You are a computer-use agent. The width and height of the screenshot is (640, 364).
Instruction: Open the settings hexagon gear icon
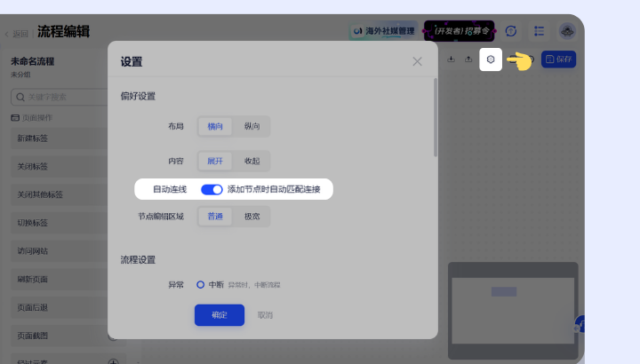490,59
